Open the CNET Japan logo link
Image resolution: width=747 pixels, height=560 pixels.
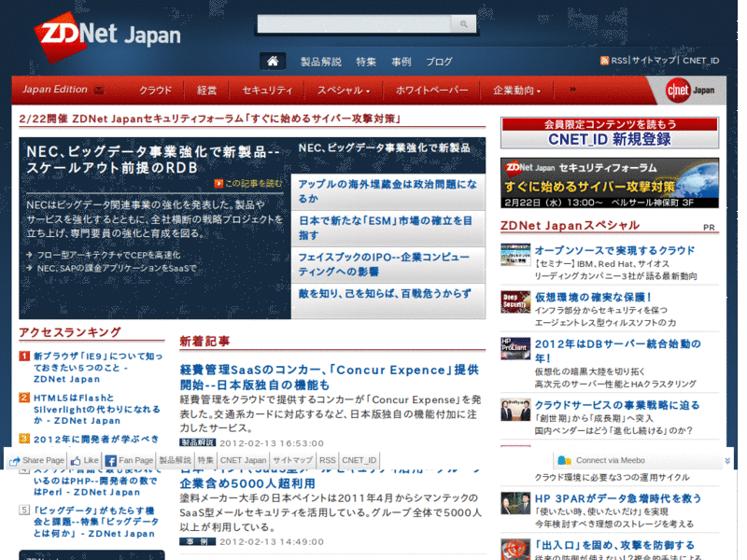(690, 90)
